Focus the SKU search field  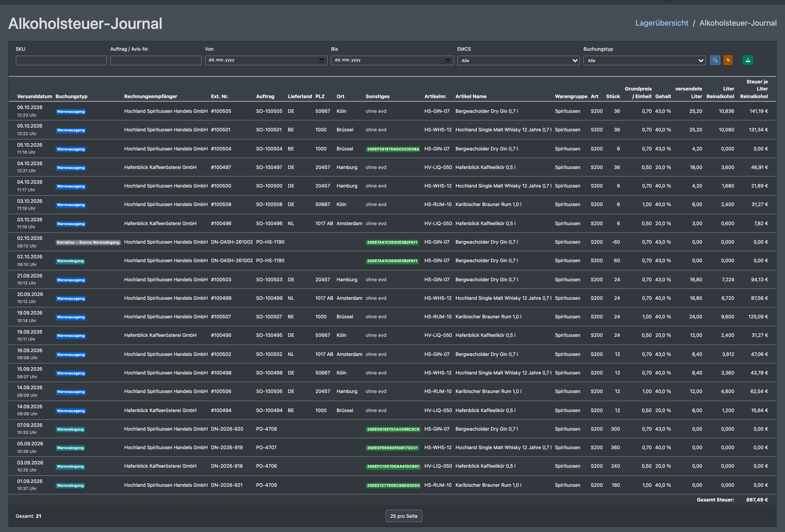[x=61, y=61]
